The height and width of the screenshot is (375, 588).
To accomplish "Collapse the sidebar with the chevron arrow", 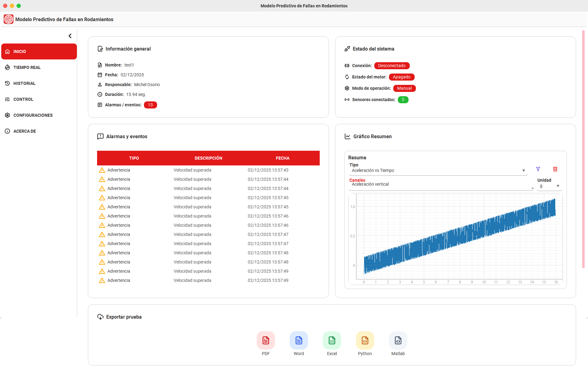I will coord(70,36).
